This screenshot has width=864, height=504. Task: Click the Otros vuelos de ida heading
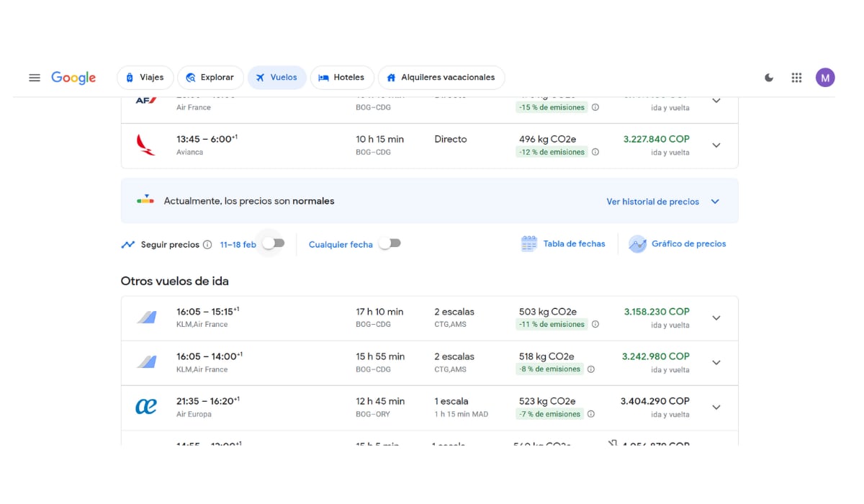[175, 281]
